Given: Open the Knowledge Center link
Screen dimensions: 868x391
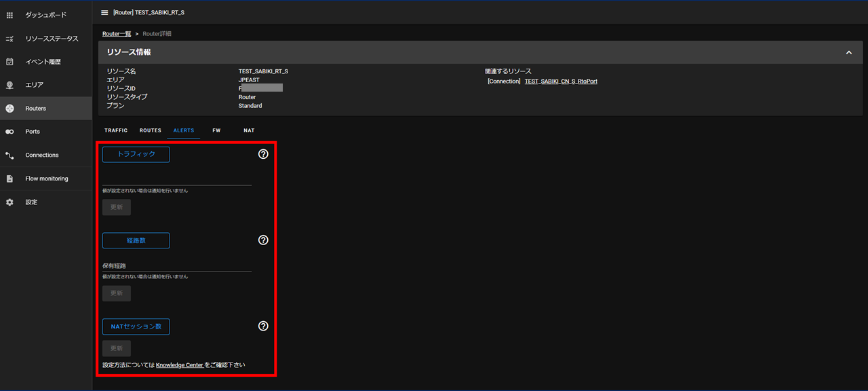Looking at the screenshot, I should coord(180,365).
